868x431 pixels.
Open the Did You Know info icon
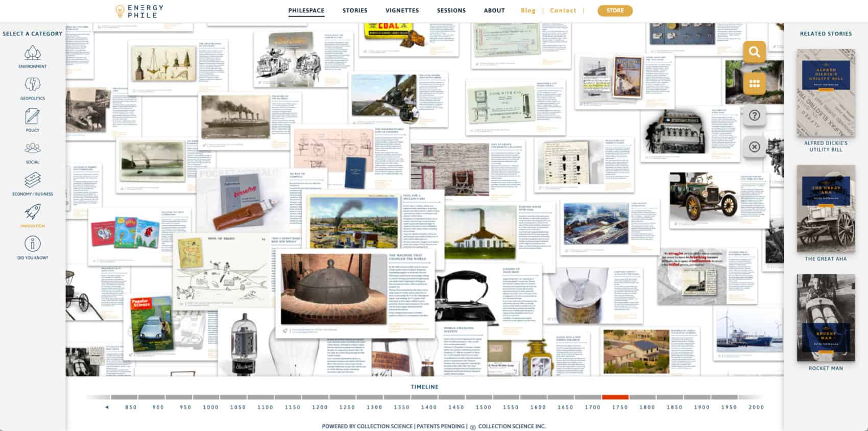tap(33, 244)
